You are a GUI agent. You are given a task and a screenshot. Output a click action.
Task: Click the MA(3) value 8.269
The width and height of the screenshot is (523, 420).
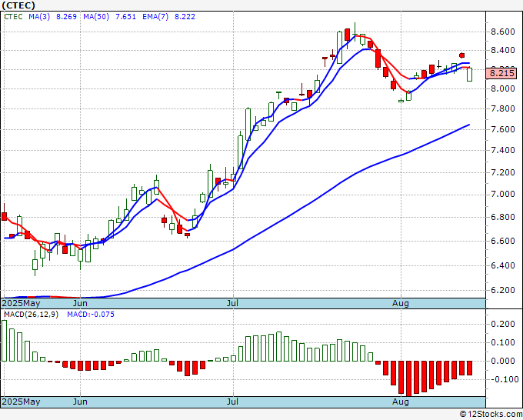click(x=66, y=17)
